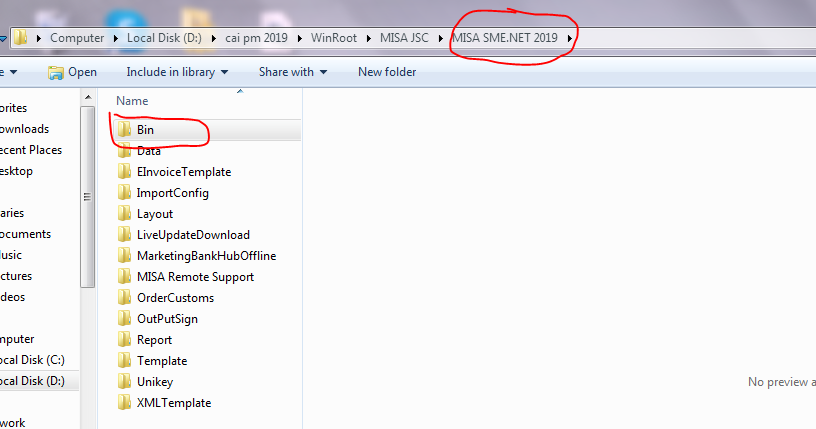Open Recent Places in navigation pane

click(x=31, y=150)
